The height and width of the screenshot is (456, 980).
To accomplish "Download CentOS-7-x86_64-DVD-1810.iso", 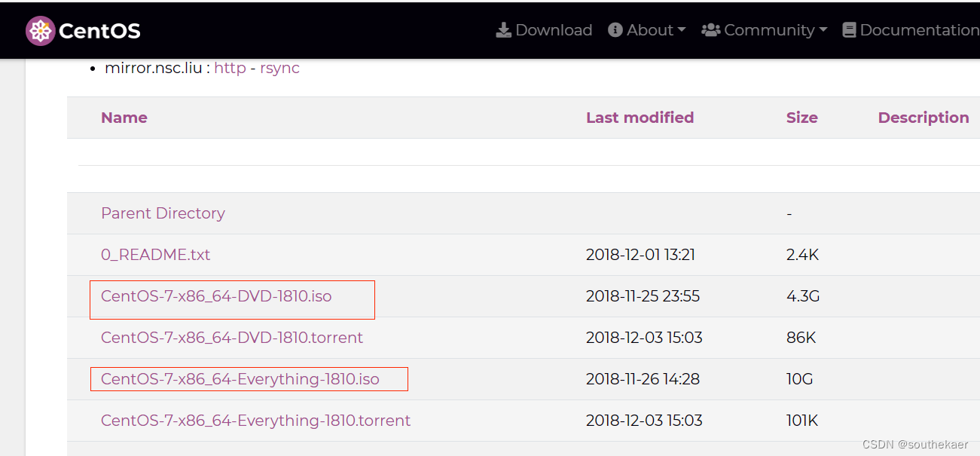I will click(216, 296).
